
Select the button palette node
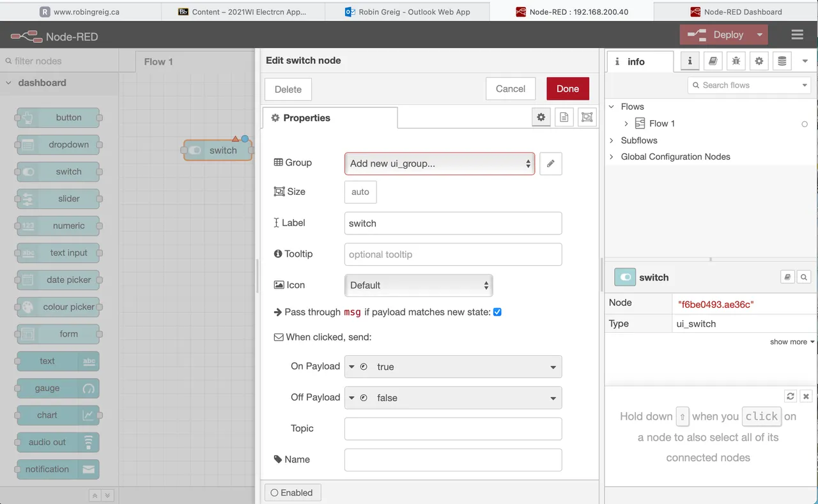point(58,118)
